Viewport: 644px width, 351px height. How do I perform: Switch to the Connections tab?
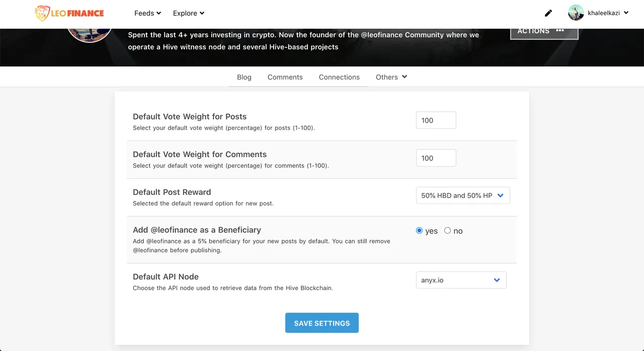(339, 77)
